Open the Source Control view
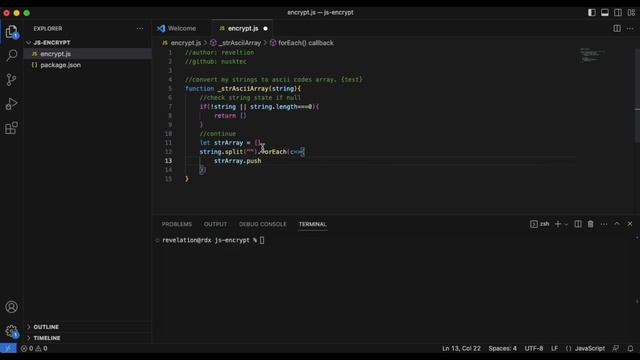Image resolution: width=640 pixels, height=360 pixels. [x=11, y=80]
